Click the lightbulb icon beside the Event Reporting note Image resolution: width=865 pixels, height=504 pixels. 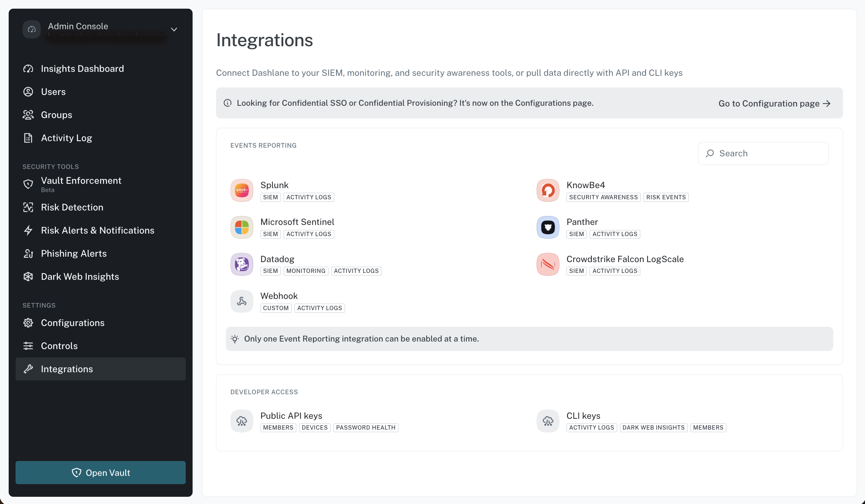point(235,339)
